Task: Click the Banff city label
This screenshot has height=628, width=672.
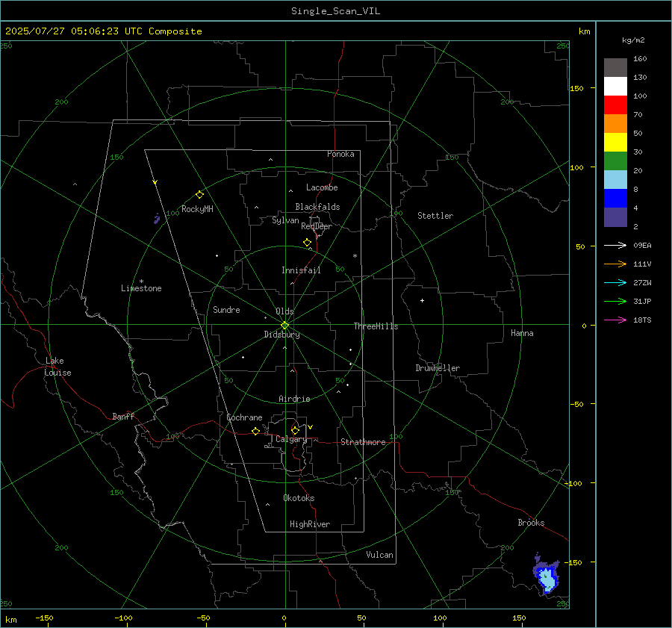Action: point(123,416)
